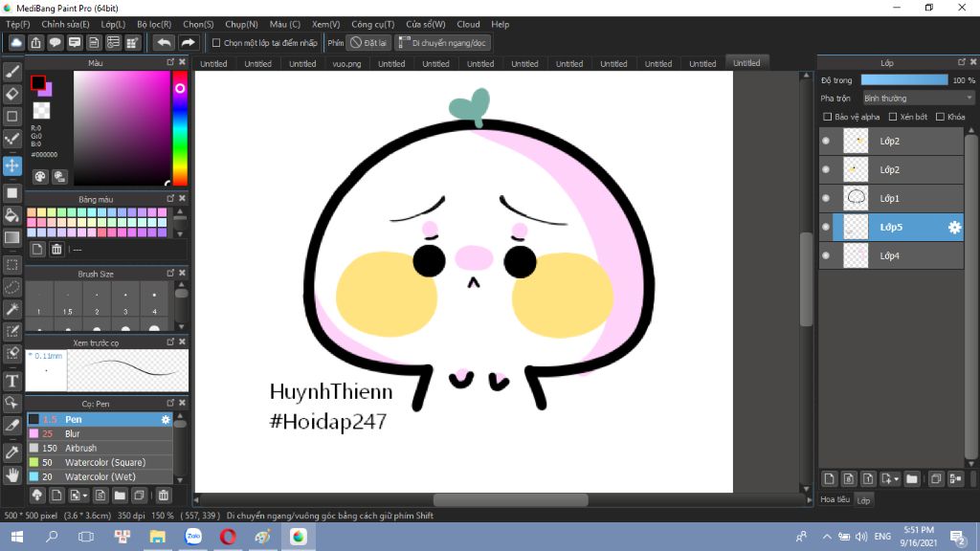Viewport: 980px width, 551px height.
Task: Switch to the vuo.png tab
Action: click(x=346, y=64)
